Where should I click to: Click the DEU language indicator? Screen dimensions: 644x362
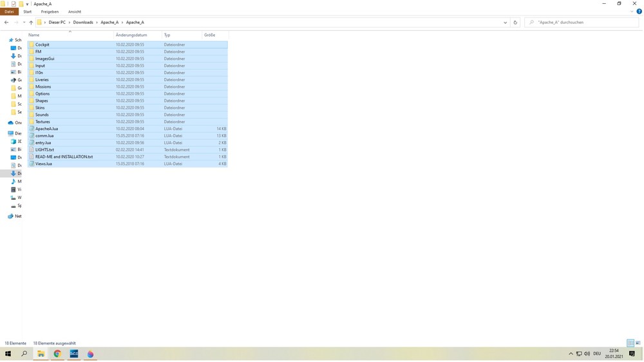point(597,354)
